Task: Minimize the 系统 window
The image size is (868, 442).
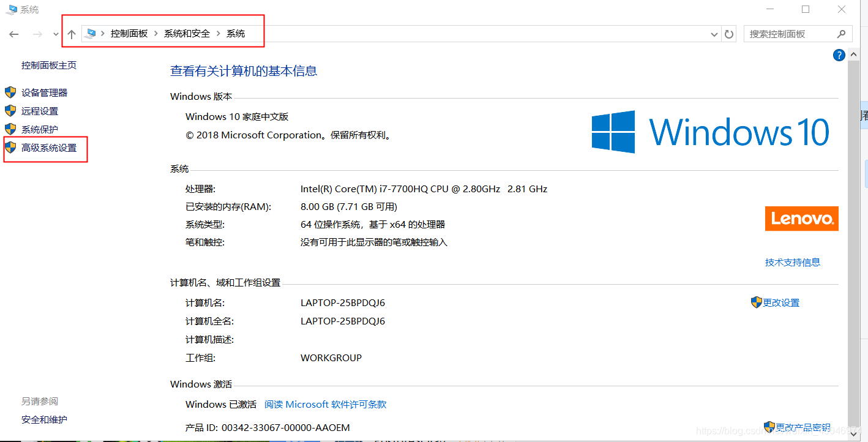Action: pos(771,9)
